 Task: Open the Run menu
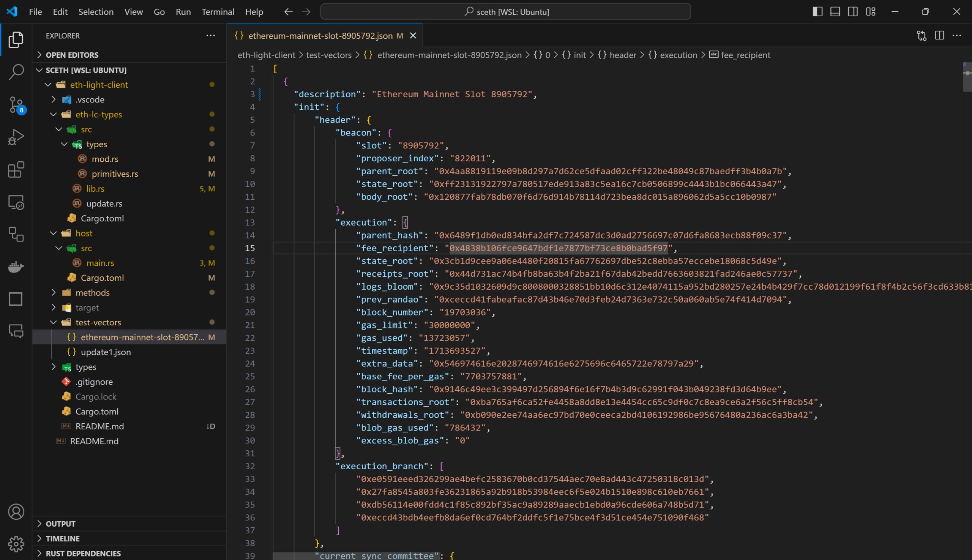[x=183, y=12]
